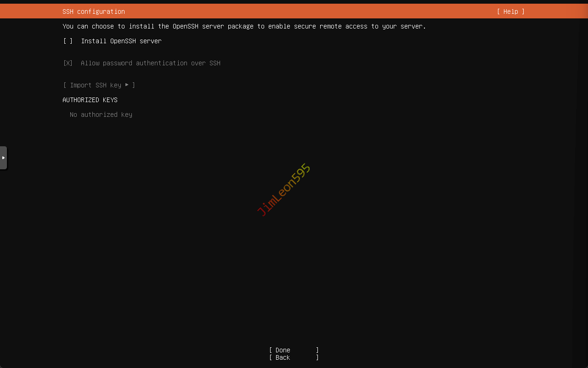Select the AUTHORIZED KEYS heading
The height and width of the screenshot is (368, 588).
click(x=90, y=100)
